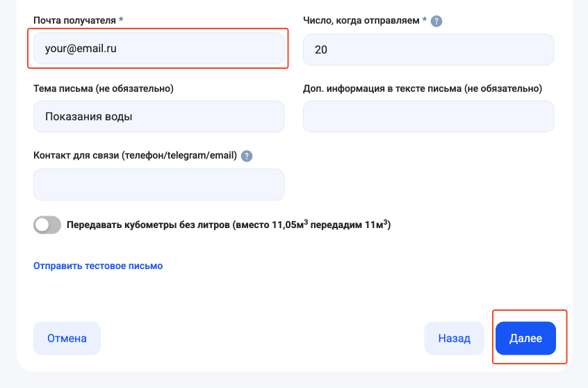This screenshot has width=588, height=388.
Task: Click the required asterisk after 'Почта получателя'
Action: pos(121,20)
